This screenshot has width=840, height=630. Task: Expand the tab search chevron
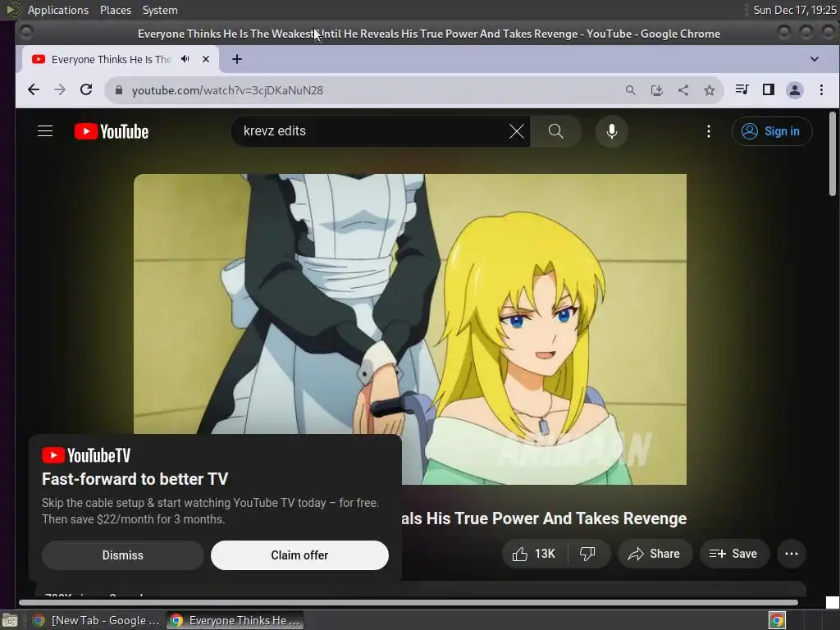pos(815,59)
